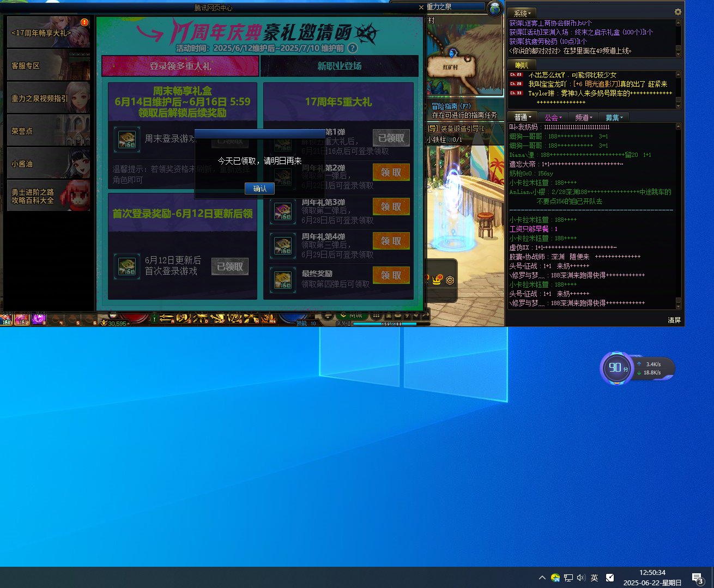Screen dimensions: 714x588
Task: Click the 已领取 button for 首次登录游戏
Action: [230, 266]
